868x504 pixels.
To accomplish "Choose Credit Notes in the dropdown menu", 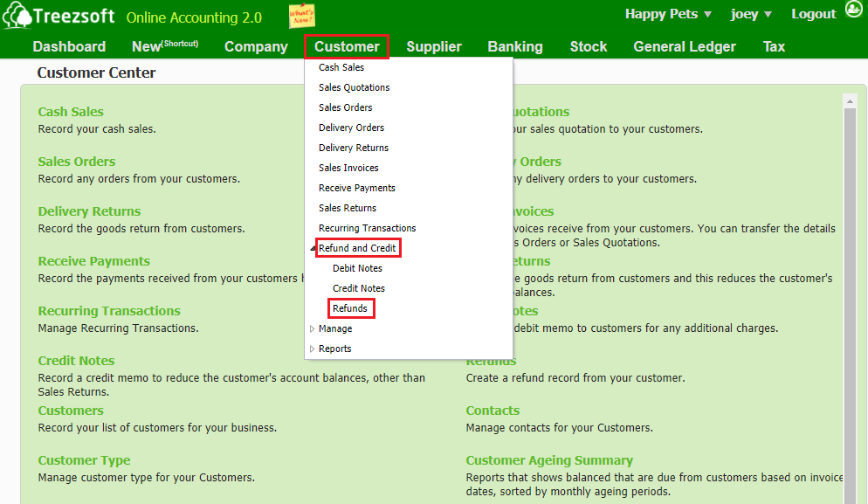I will pos(358,288).
